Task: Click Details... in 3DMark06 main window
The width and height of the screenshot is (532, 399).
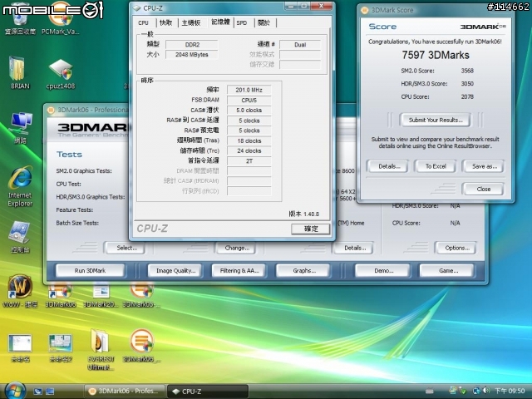Action: tap(355, 248)
